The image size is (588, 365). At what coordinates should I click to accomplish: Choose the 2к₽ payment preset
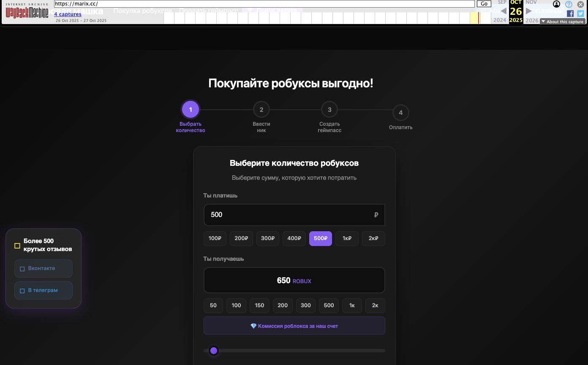[x=373, y=238]
